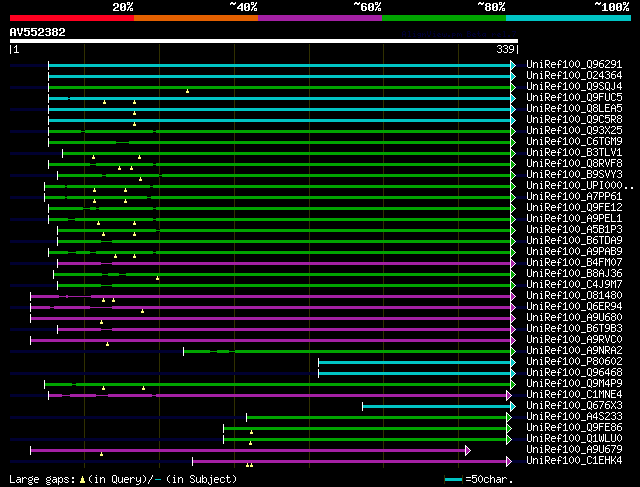
Task: Click the UniRef100_C6TGM9 label
Action: tap(574, 142)
